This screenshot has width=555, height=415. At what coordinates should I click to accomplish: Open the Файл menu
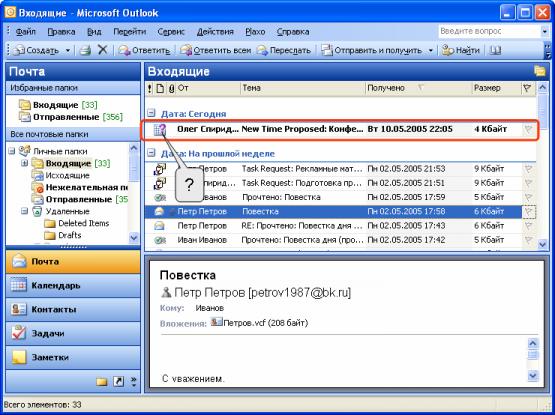pos(25,32)
